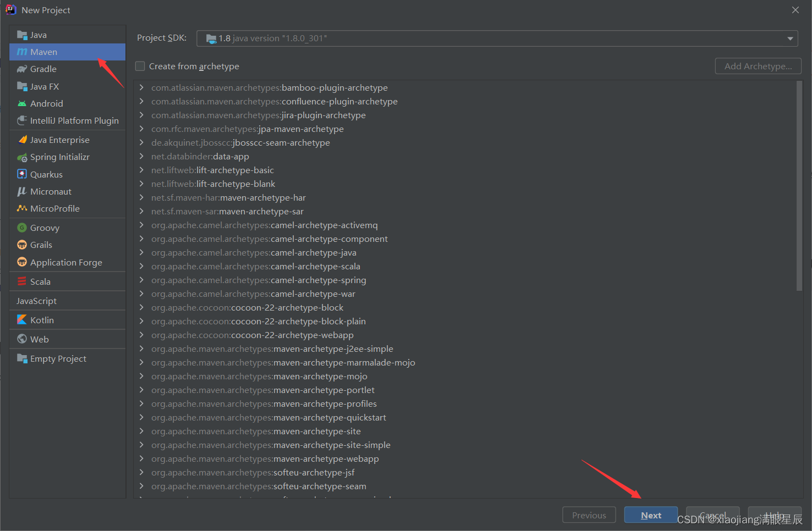812x531 pixels.
Task: Expand jpa-maven-archetype node
Action: pos(141,129)
